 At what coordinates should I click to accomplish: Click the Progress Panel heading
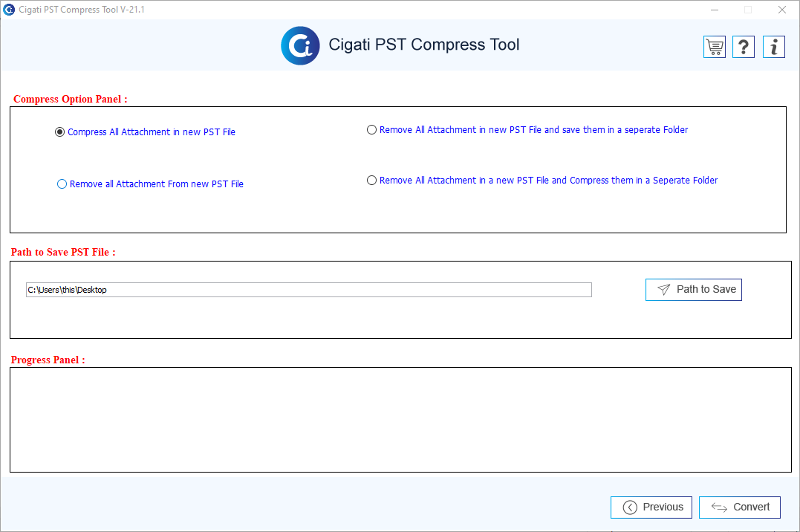[x=48, y=360]
